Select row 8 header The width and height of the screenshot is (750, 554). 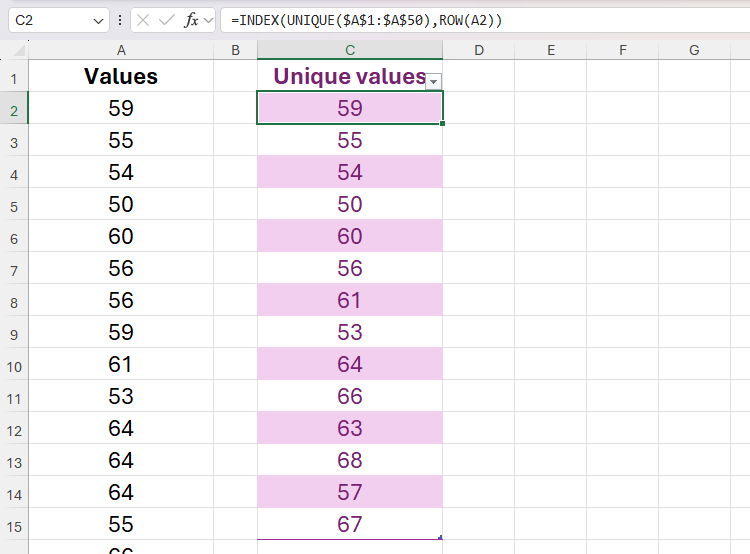point(14,300)
